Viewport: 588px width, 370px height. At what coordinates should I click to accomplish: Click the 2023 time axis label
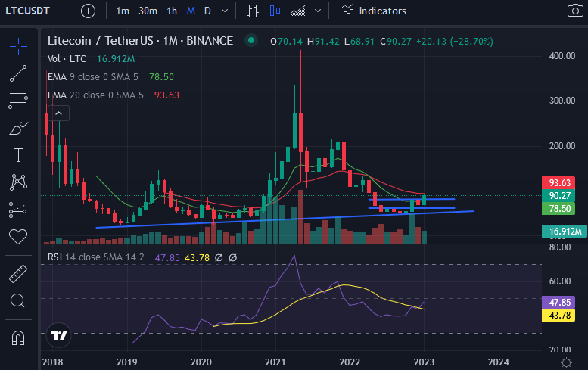424,362
